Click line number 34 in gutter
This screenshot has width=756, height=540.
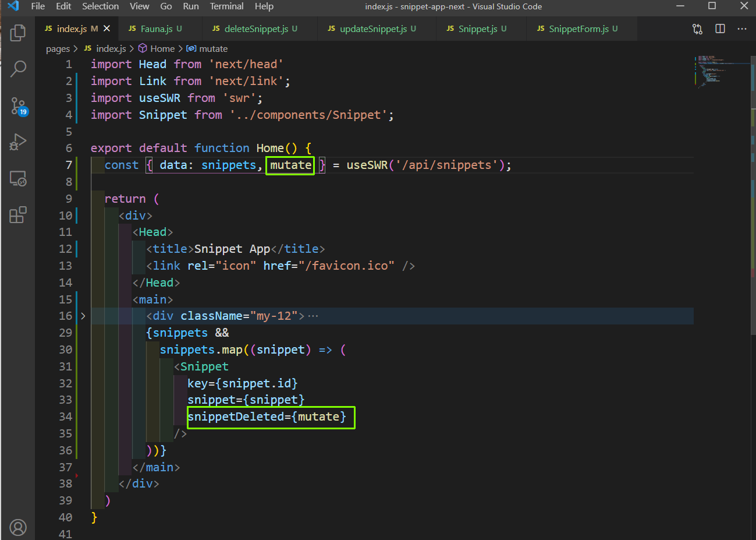(65, 417)
